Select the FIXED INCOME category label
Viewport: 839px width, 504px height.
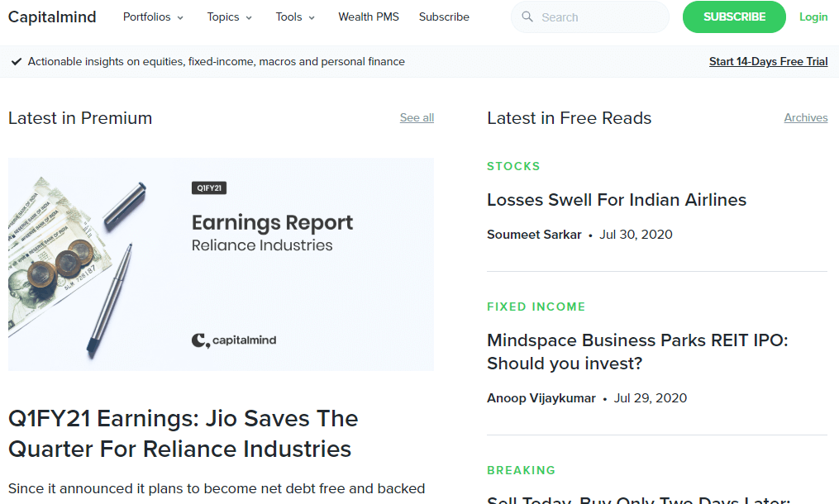click(x=536, y=307)
